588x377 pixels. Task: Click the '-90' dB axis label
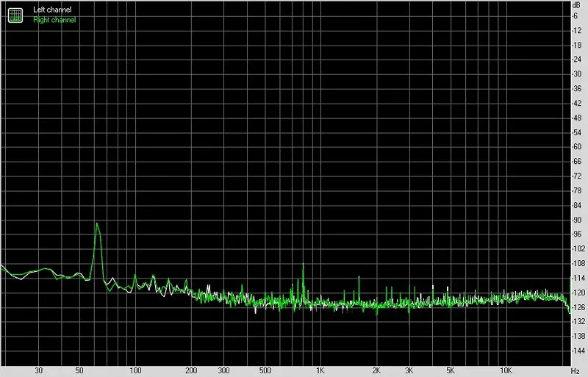click(x=577, y=220)
